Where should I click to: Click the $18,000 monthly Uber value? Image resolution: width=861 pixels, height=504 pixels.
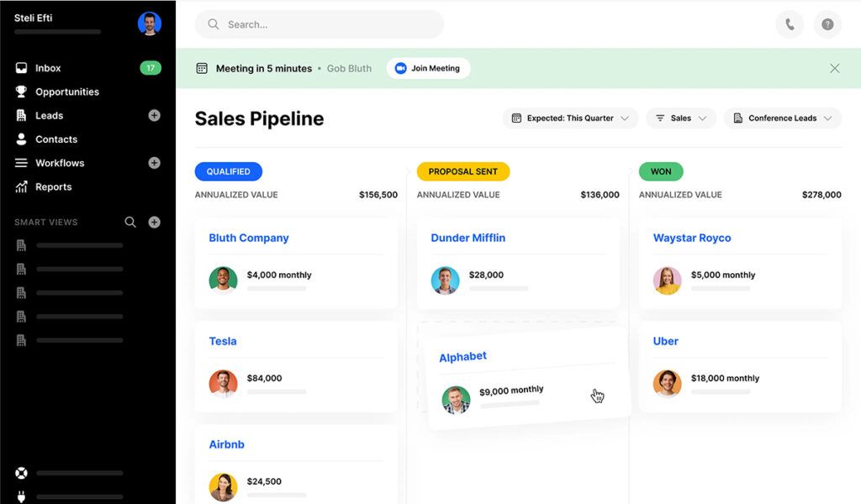(x=725, y=378)
